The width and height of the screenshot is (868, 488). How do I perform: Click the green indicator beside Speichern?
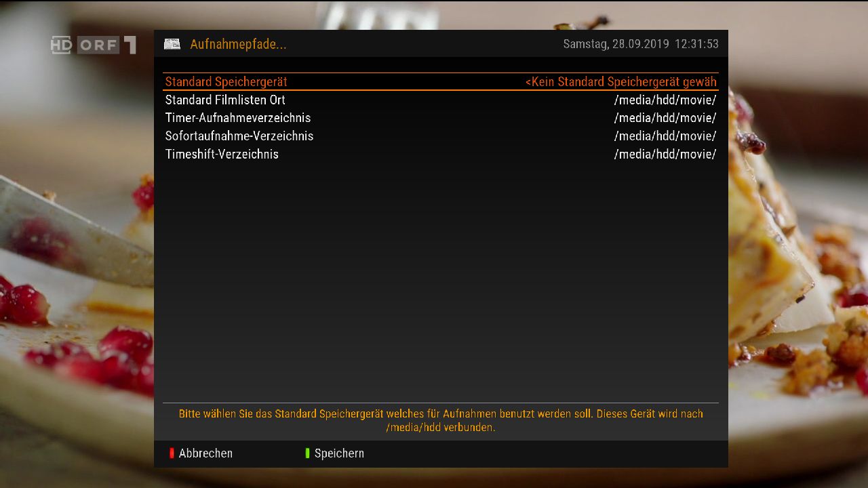point(307,453)
